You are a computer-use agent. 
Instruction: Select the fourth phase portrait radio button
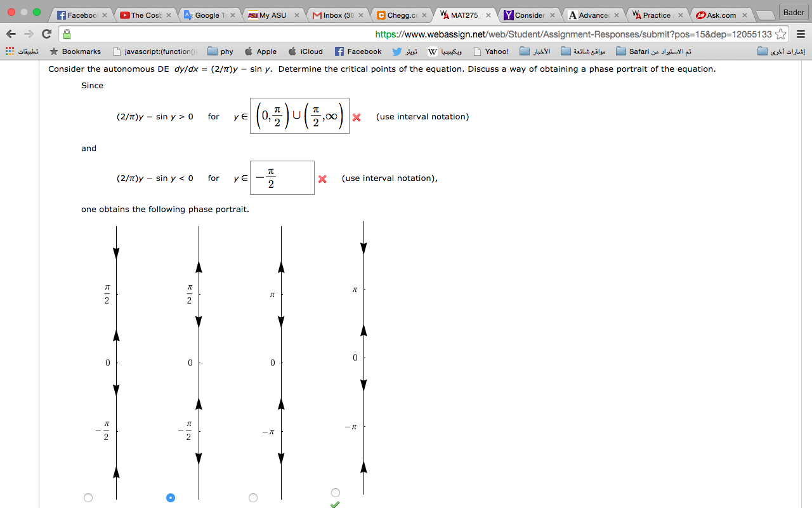336,492
